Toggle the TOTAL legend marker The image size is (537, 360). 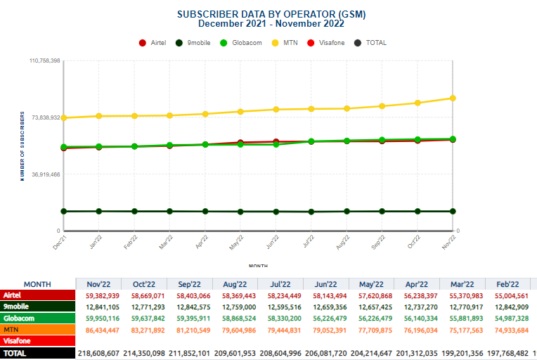(x=358, y=43)
